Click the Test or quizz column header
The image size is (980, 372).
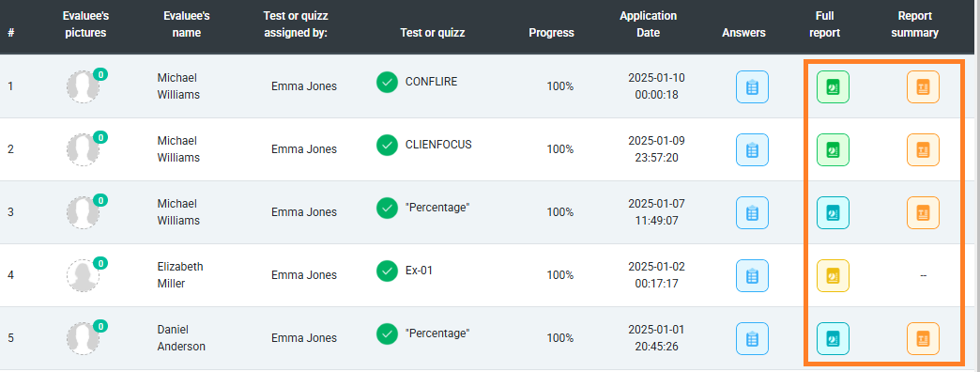point(433,33)
